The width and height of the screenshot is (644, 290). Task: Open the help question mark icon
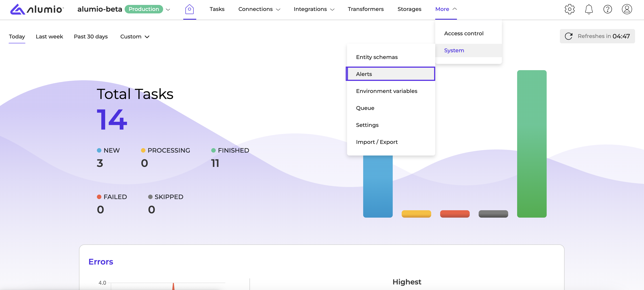point(608,9)
